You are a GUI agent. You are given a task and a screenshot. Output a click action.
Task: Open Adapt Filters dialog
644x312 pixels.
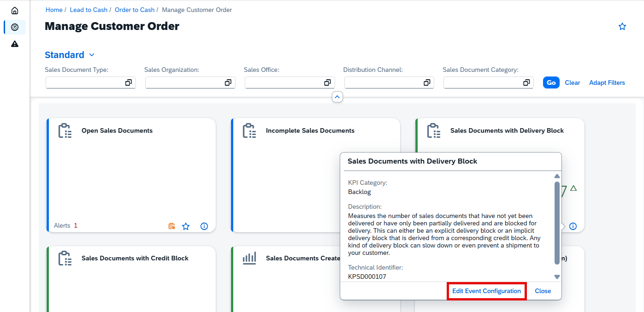(607, 82)
